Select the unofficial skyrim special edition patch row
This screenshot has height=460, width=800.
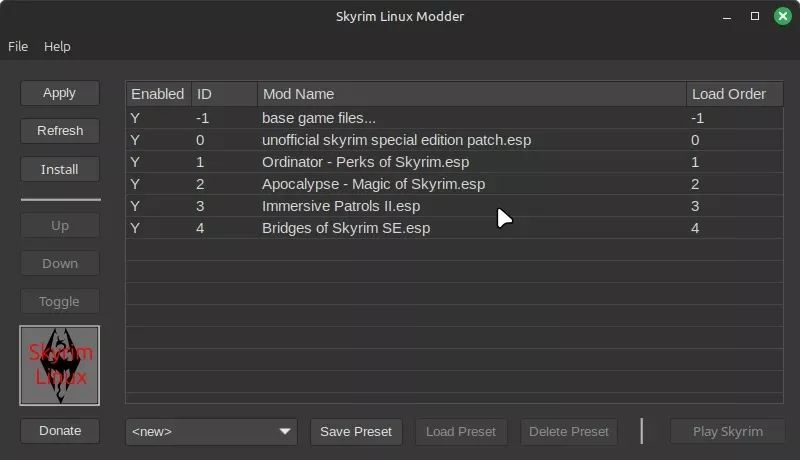point(454,140)
